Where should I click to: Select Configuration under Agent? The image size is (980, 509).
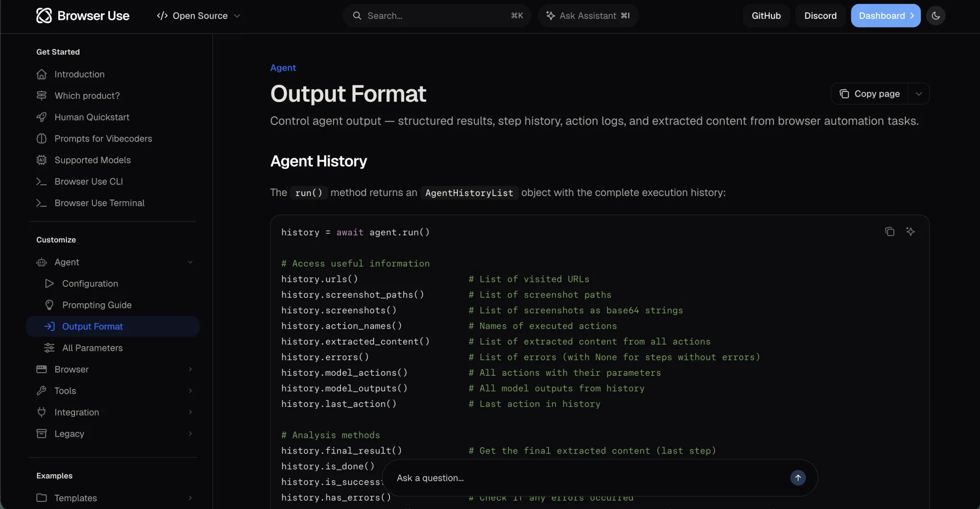[113, 284]
